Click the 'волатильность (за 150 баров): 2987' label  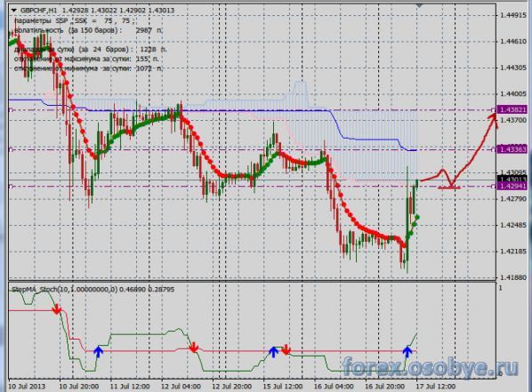pyautogui.click(x=88, y=30)
